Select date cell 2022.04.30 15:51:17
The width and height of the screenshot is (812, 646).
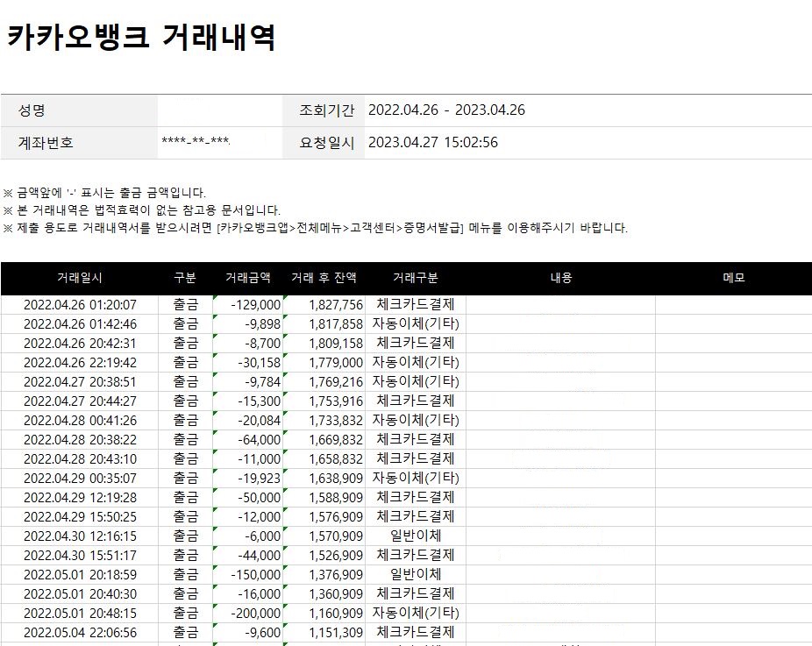80,556
